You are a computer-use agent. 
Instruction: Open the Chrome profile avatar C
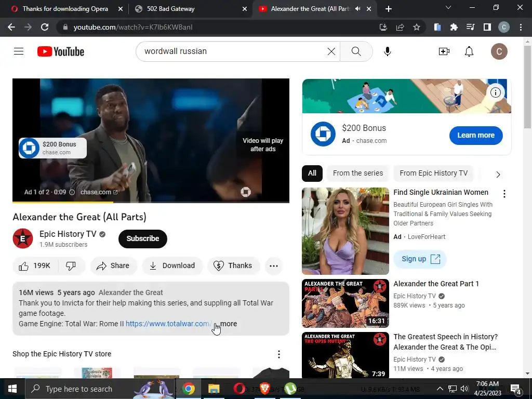tap(503, 27)
